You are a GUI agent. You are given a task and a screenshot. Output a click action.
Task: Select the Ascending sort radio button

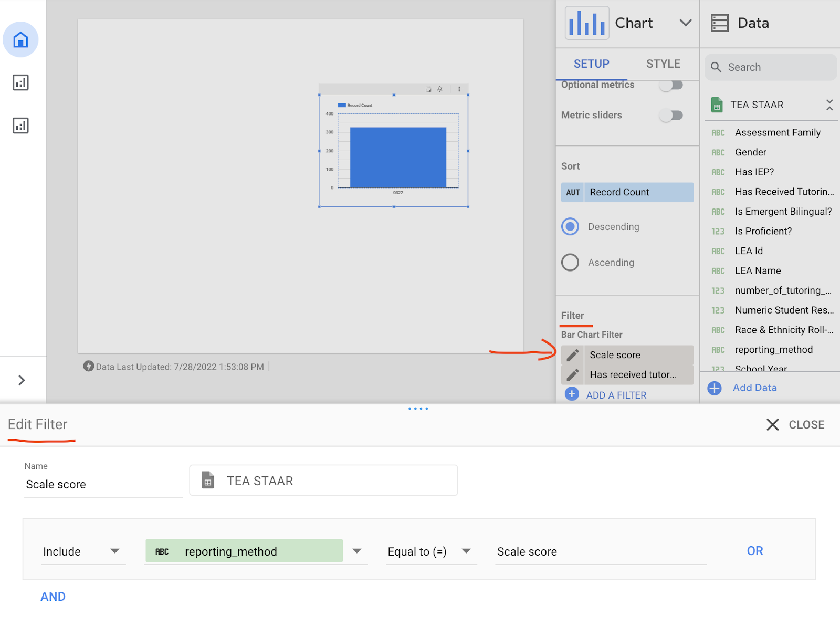click(570, 262)
